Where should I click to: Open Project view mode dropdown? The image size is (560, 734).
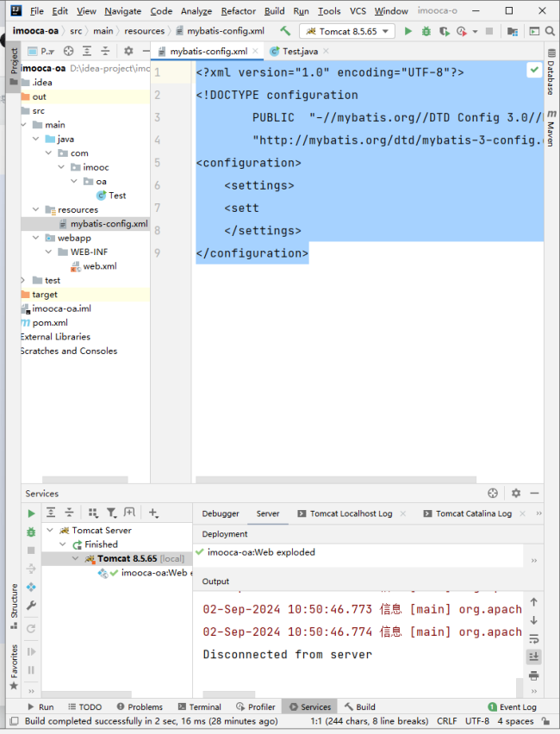[x=41, y=51]
